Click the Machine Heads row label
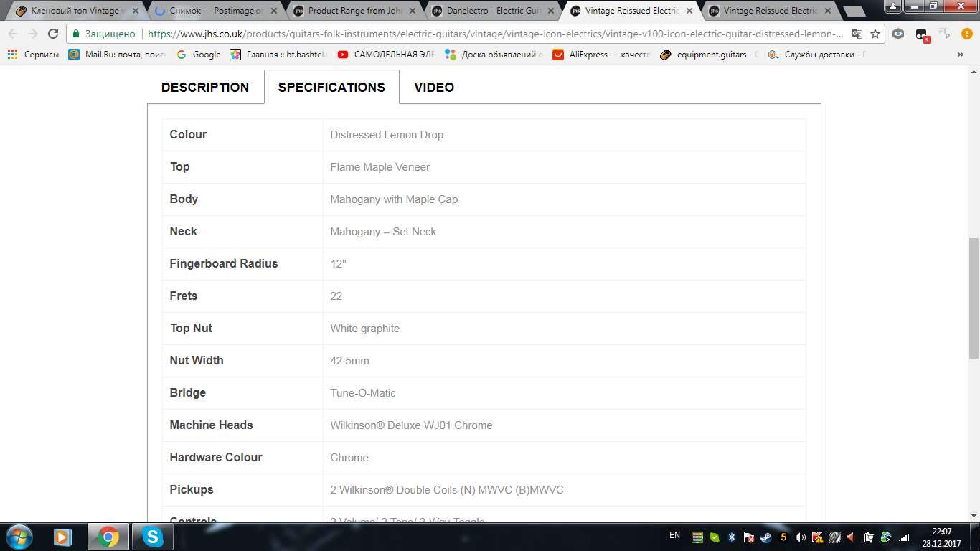This screenshot has width=980, height=551. coord(211,425)
